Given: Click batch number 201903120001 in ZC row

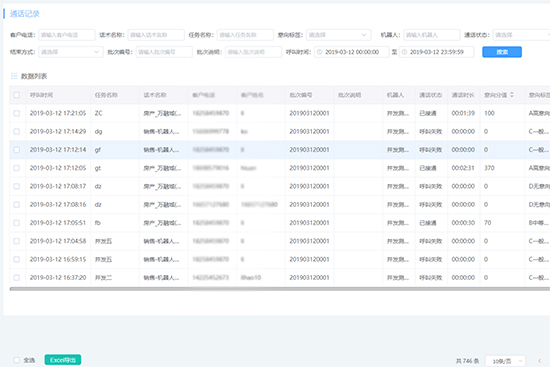Looking at the screenshot, I should (x=309, y=113).
